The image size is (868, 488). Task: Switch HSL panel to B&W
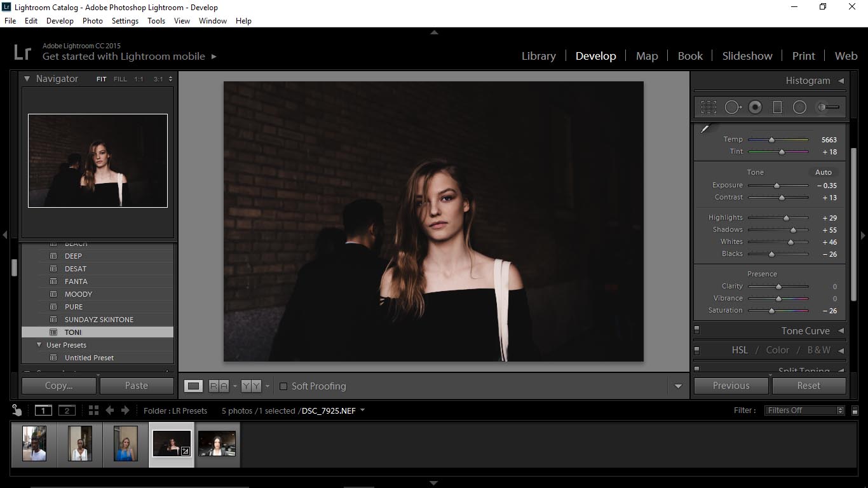(x=818, y=350)
